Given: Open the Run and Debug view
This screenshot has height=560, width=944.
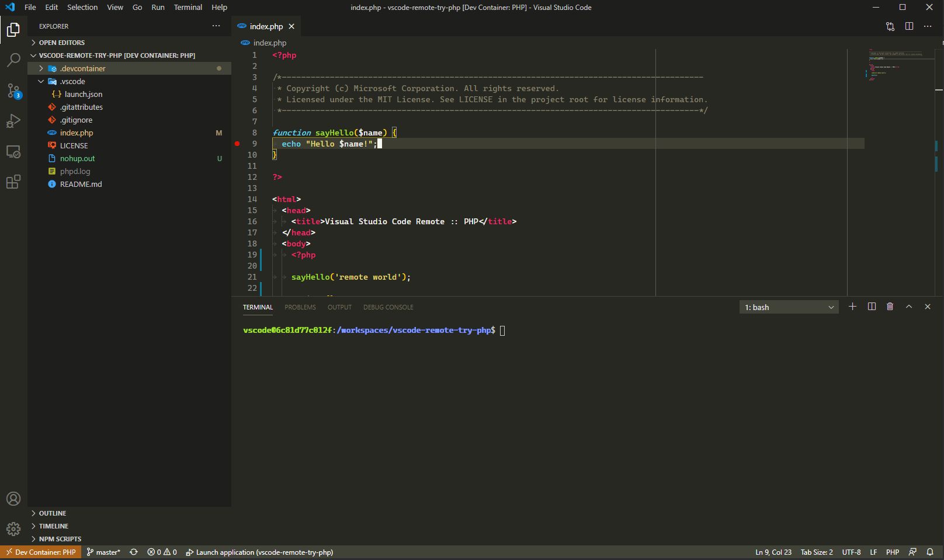Looking at the screenshot, I should (13, 121).
